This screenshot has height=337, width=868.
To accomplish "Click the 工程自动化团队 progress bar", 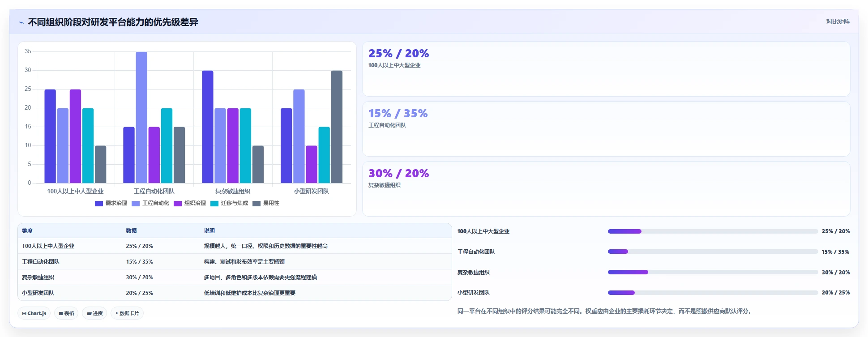I will point(713,252).
